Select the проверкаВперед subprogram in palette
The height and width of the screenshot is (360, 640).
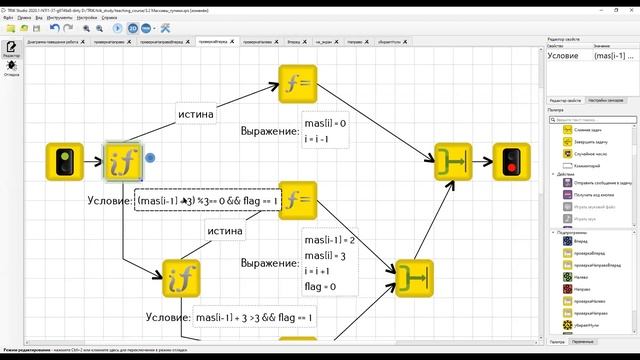point(584,253)
